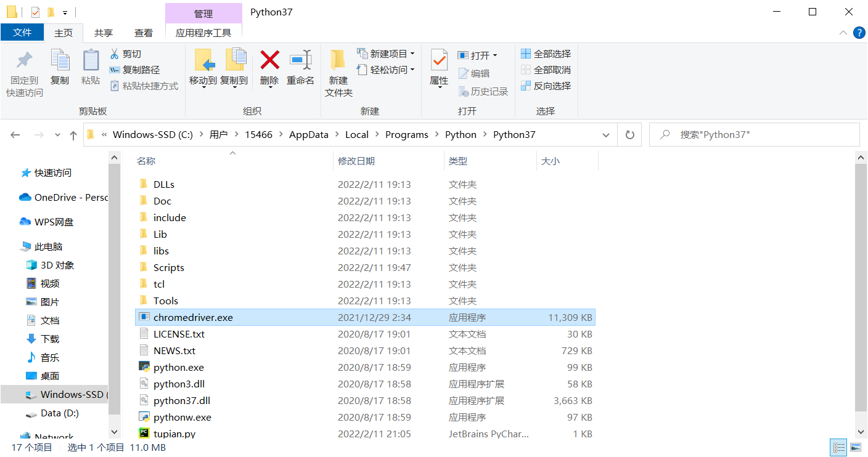This screenshot has height=457, width=868.
Task: Switch to the Share (共享) tab
Action: pyautogui.click(x=104, y=33)
